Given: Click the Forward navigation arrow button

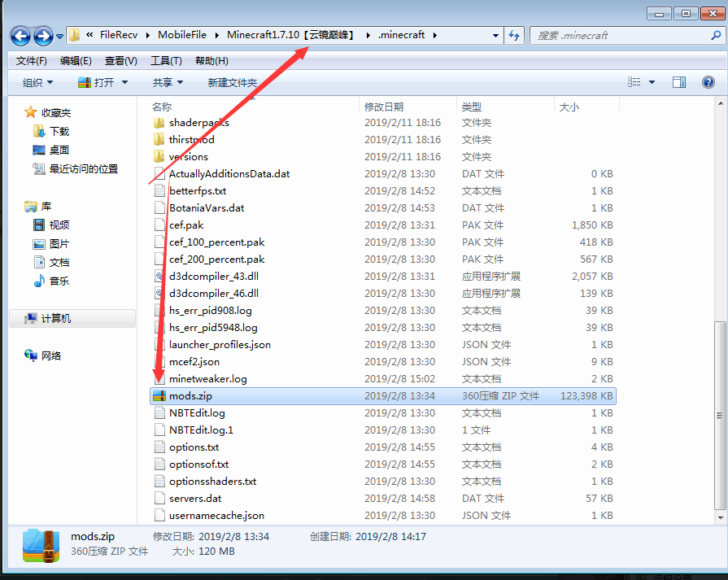Looking at the screenshot, I should pos(43,36).
